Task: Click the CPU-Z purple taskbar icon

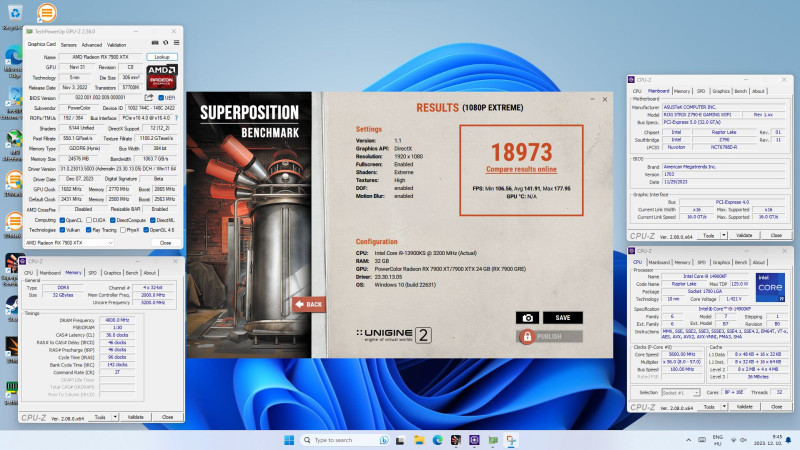Action: tap(474, 440)
